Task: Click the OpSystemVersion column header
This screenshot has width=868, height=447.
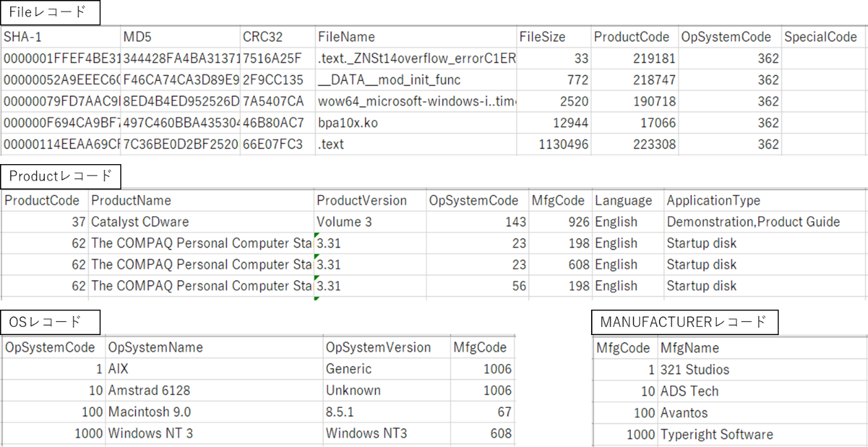Action: (x=378, y=347)
